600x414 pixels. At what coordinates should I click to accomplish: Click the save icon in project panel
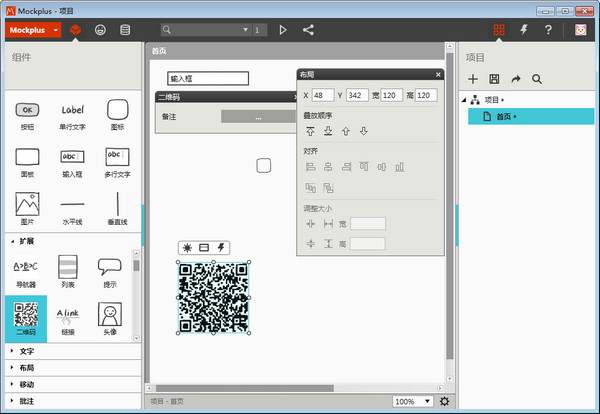(494, 78)
